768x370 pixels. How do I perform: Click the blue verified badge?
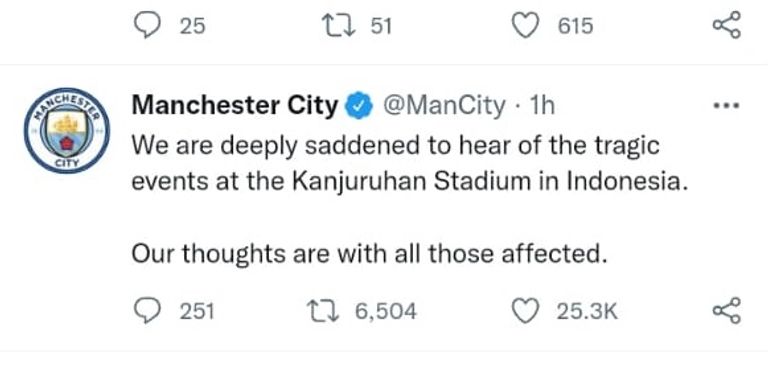point(360,106)
